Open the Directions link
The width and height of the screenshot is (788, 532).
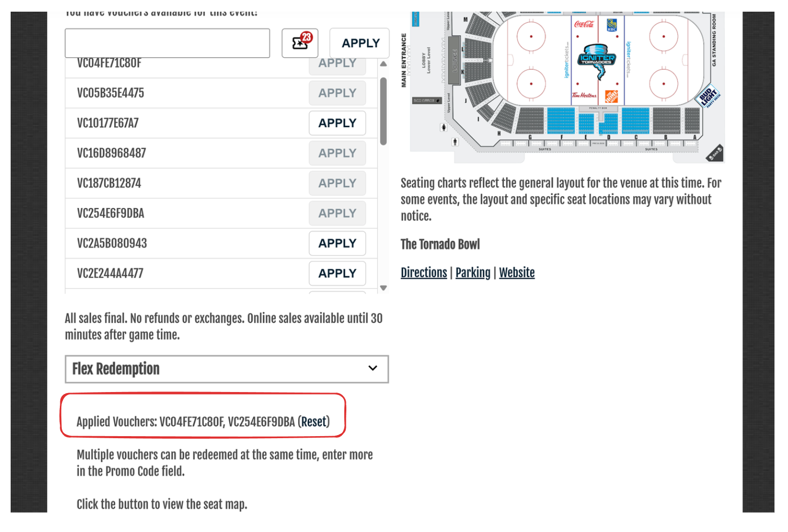click(x=424, y=273)
